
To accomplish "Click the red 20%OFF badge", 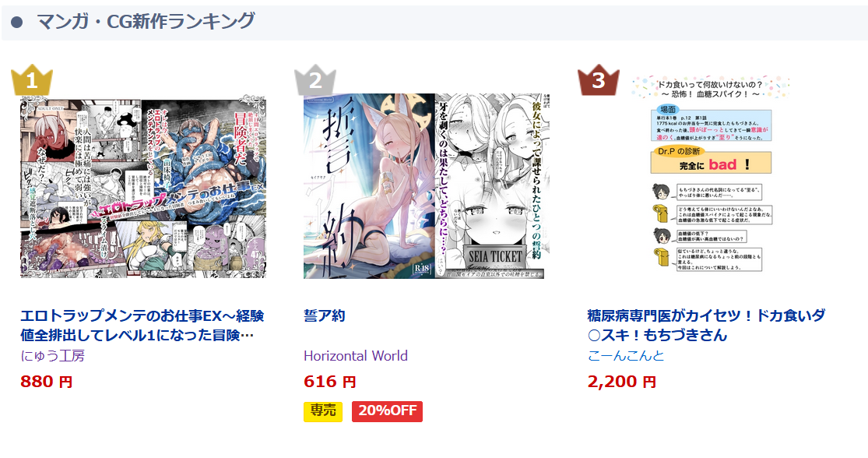I will tap(387, 411).
